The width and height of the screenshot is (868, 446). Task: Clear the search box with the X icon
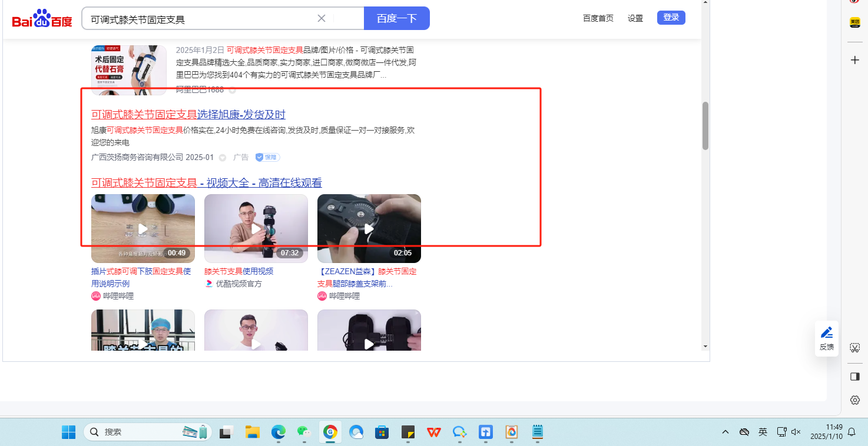point(322,18)
